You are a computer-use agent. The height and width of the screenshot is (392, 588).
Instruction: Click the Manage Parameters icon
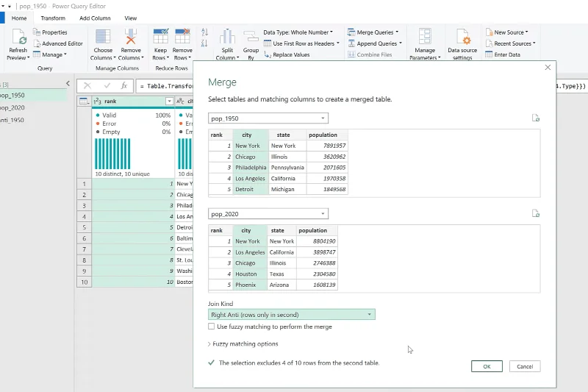coord(425,37)
